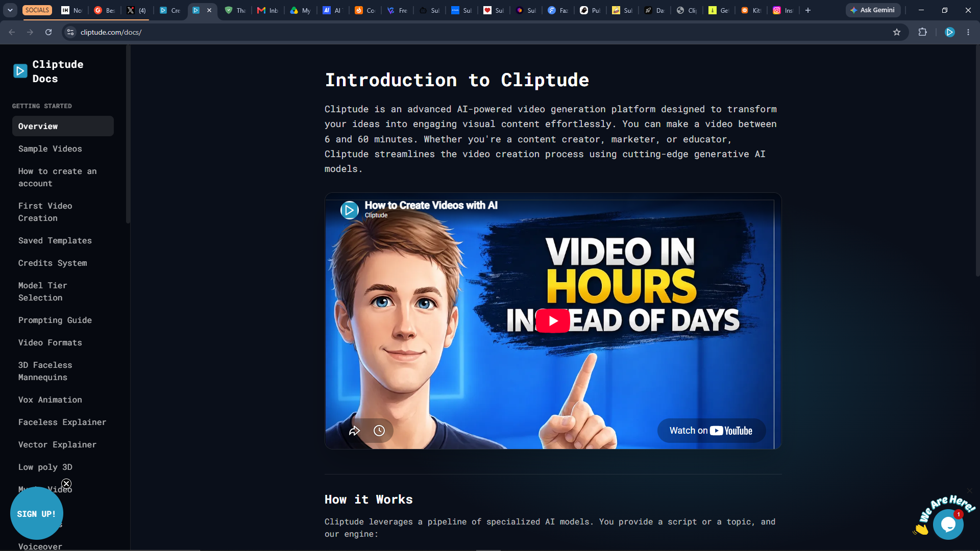Reload the page

click(48, 32)
